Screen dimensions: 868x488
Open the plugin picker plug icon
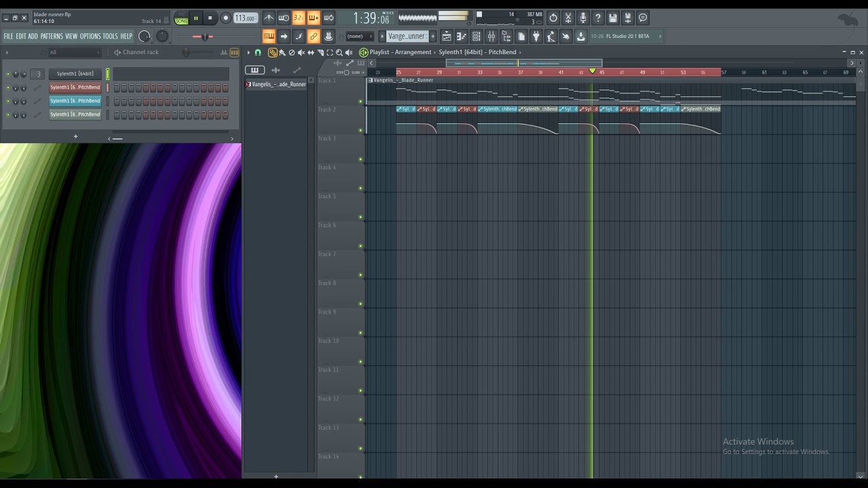(536, 37)
